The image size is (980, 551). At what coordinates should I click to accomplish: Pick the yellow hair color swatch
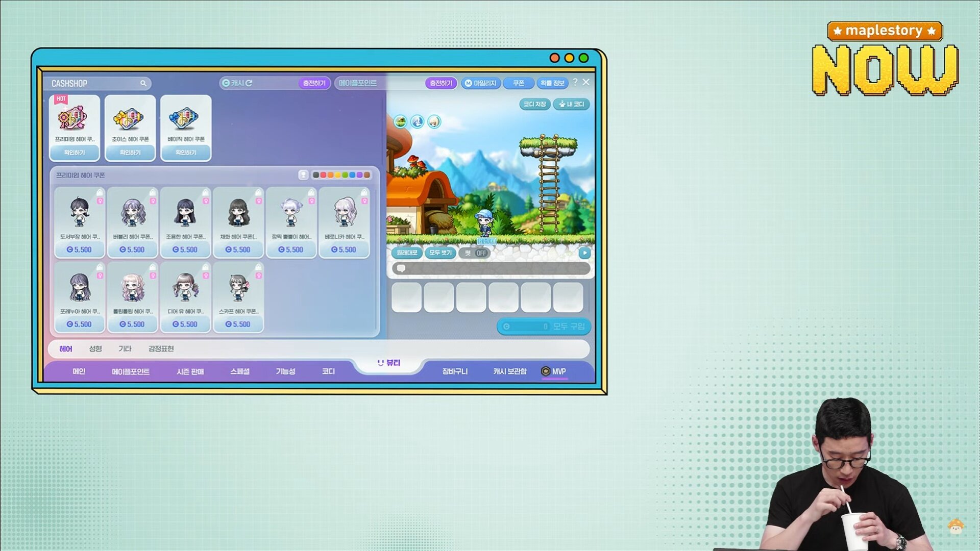337,175
